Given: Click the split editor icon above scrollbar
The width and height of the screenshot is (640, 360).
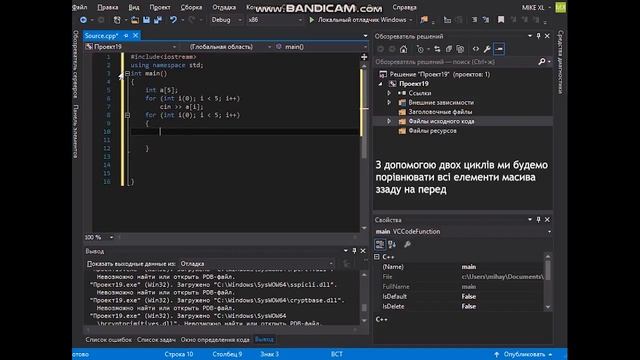Looking at the screenshot, I should coord(364,57).
